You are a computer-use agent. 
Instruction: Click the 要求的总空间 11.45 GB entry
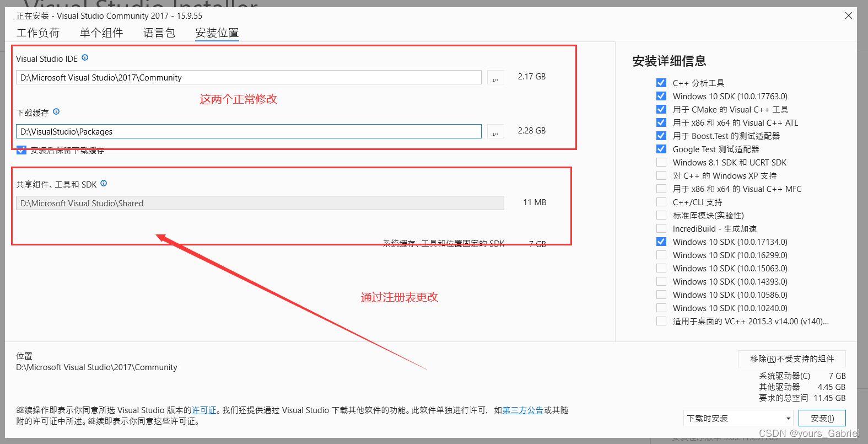click(802, 398)
